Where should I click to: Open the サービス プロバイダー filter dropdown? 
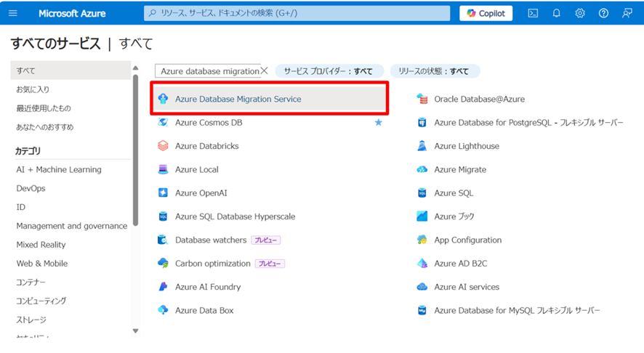point(328,71)
